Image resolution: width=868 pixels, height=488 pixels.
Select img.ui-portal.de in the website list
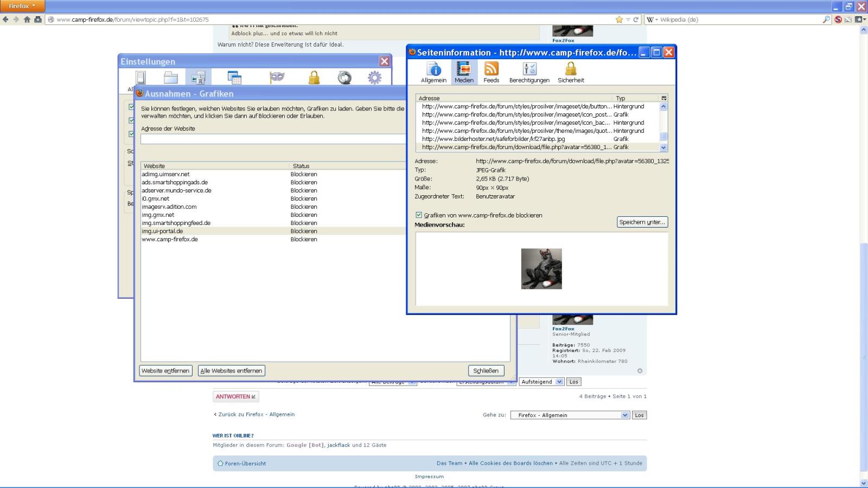[x=163, y=231]
